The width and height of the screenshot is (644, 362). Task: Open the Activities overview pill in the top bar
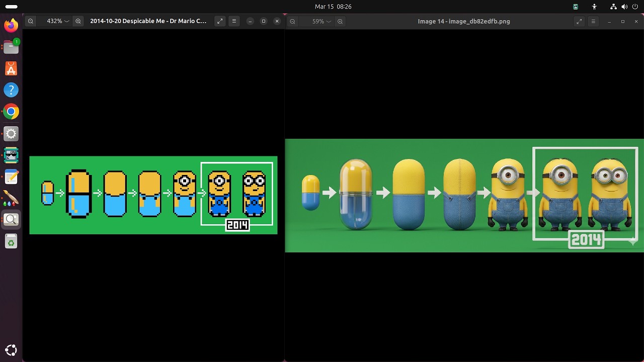11,7
